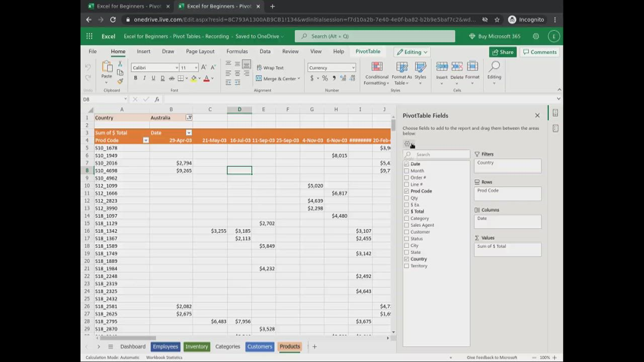Apply accounting dollar format
The width and height of the screenshot is (644, 362).
tap(312, 78)
